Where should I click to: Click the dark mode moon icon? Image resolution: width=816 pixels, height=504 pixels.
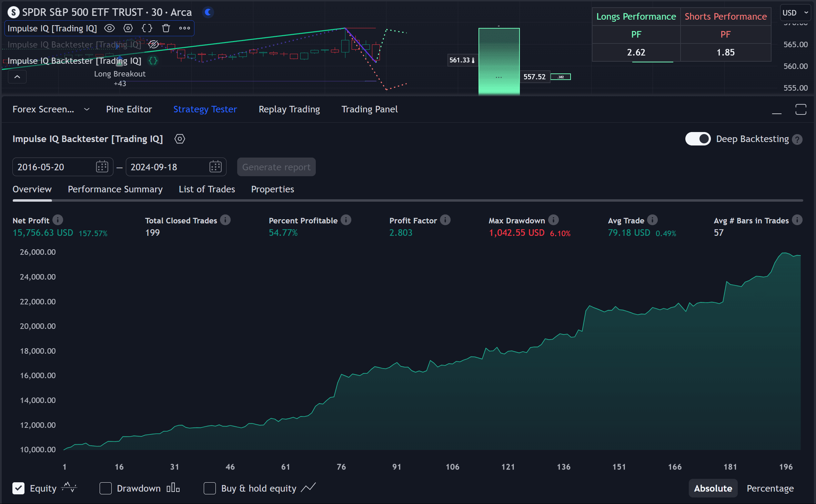coord(208,12)
